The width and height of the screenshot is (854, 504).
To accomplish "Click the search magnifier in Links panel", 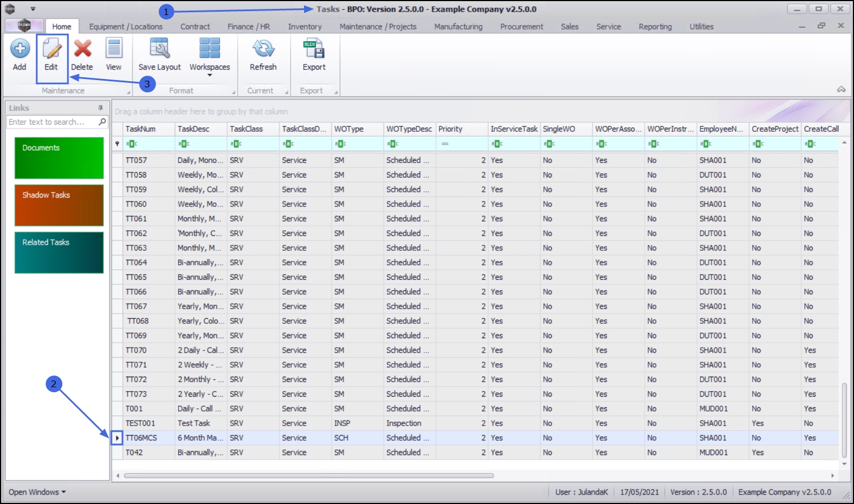I will point(102,122).
